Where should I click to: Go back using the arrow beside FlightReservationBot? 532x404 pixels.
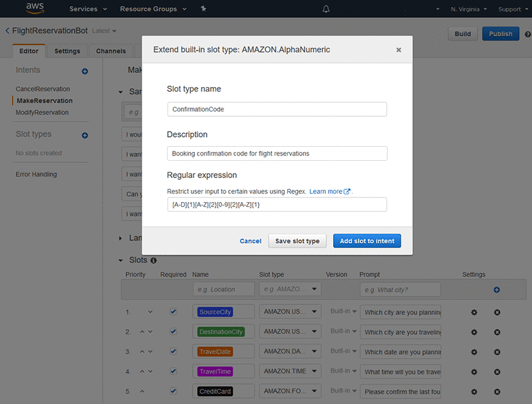pyautogui.click(x=7, y=31)
